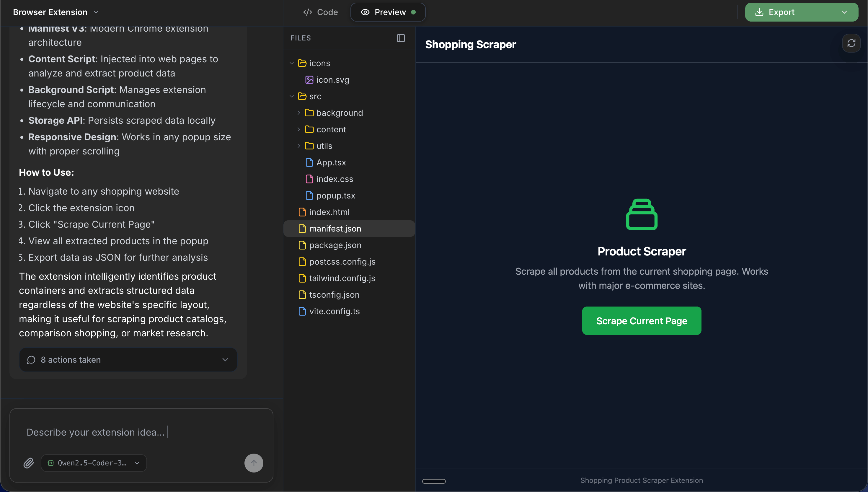The image size is (868, 492).
Task: Switch to the Code tab
Action: click(x=321, y=12)
